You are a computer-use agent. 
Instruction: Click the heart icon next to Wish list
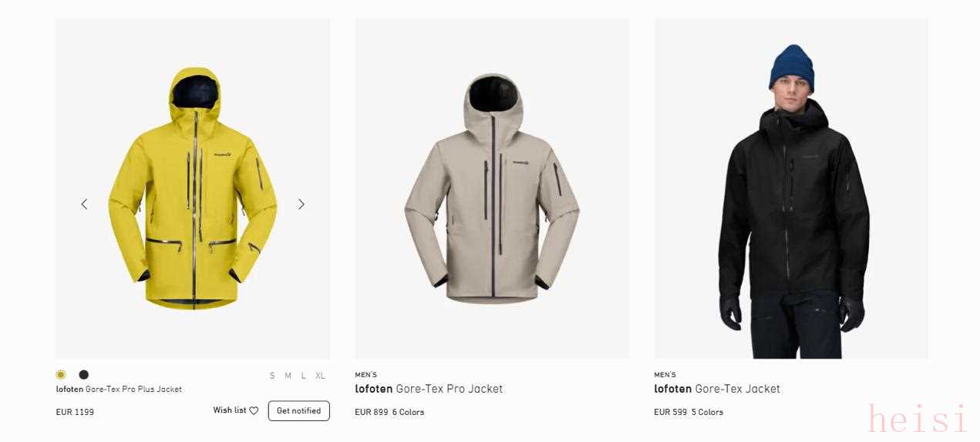tap(254, 410)
